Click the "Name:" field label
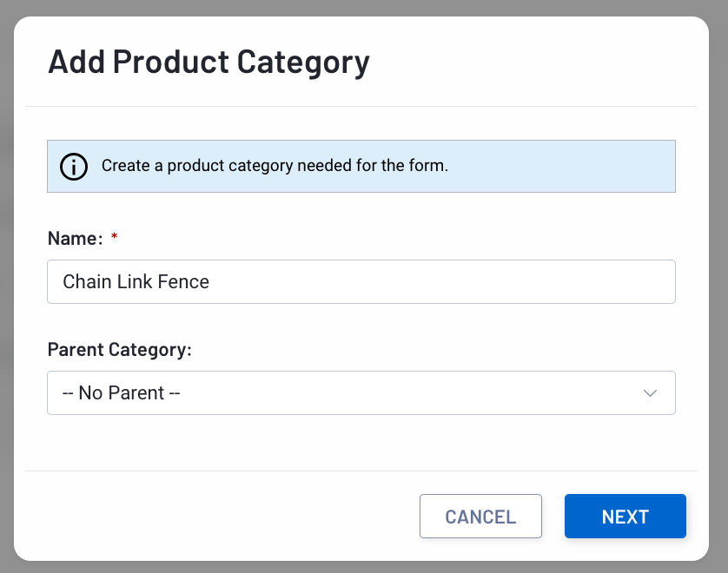The image size is (728, 573). pos(76,239)
